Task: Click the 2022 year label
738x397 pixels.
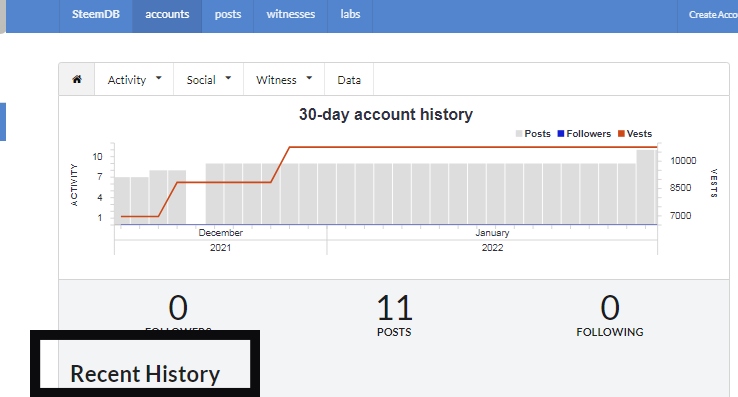Action: [492, 248]
